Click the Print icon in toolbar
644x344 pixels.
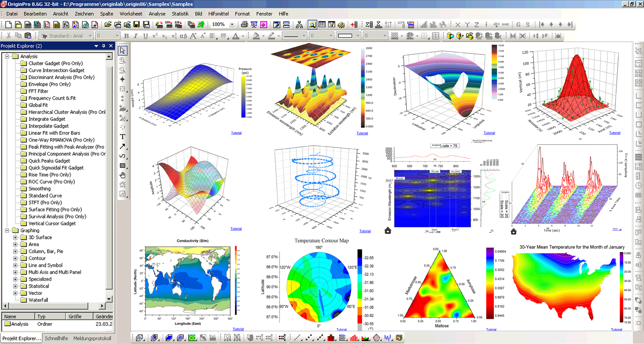(x=244, y=25)
